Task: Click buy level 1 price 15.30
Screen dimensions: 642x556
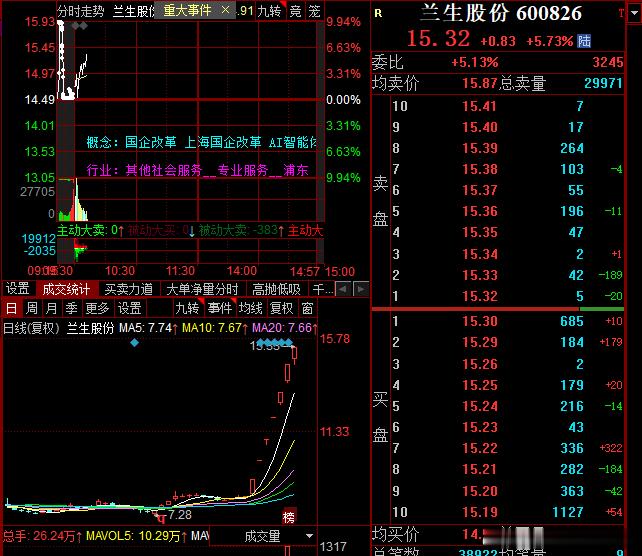Action: click(479, 321)
